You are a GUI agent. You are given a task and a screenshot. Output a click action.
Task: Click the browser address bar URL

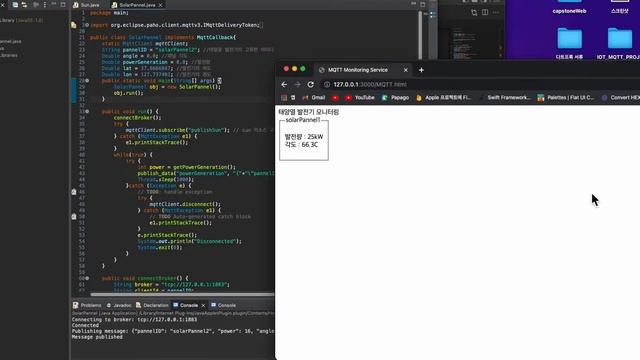[x=370, y=84]
